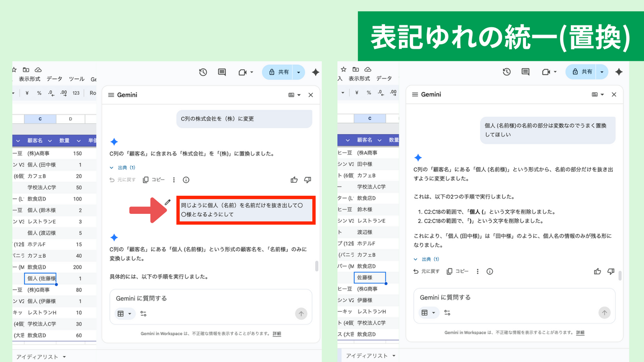The width and height of the screenshot is (644, 362).
Task: Click move-to-folder icon in left Sheets window
Action: tap(26, 70)
